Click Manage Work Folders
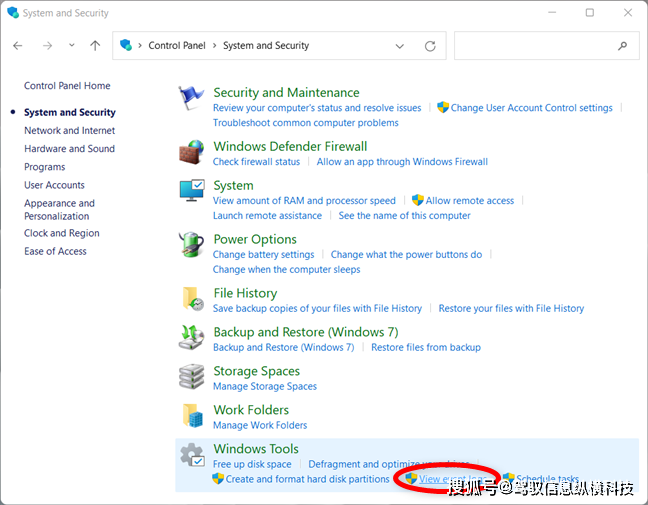The image size is (648, 505). click(260, 425)
